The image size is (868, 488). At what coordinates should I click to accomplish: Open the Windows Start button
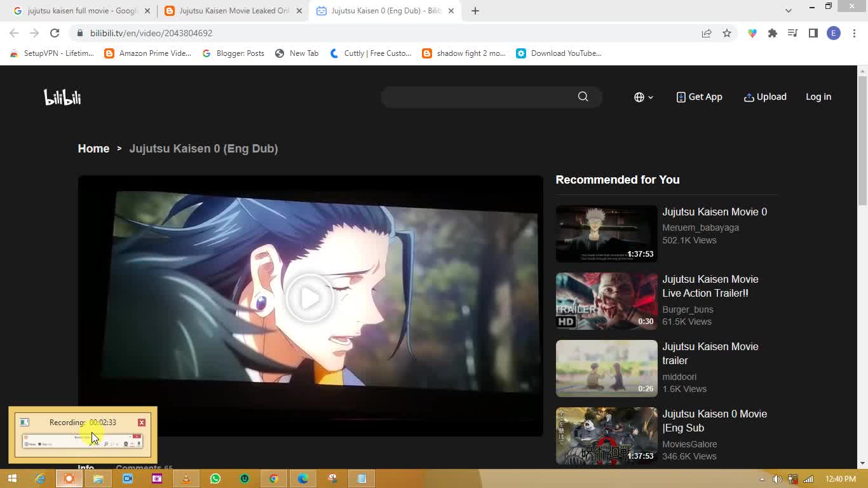click(12, 478)
